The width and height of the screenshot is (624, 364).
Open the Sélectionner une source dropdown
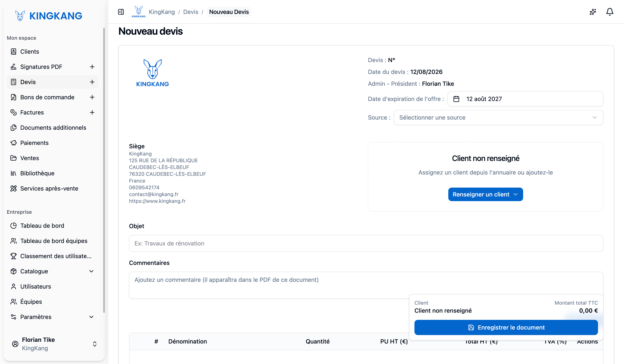pos(498,117)
